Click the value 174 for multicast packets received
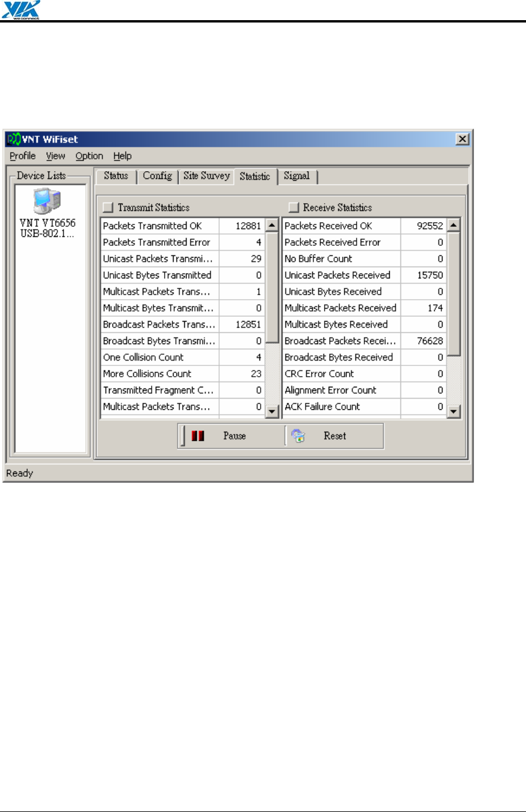The width and height of the screenshot is (526, 812). point(436,308)
